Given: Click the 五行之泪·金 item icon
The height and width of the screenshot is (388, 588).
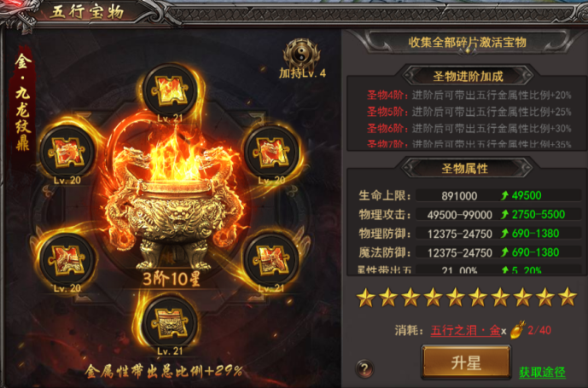Looking at the screenshot, I should [x=518, y=330].
